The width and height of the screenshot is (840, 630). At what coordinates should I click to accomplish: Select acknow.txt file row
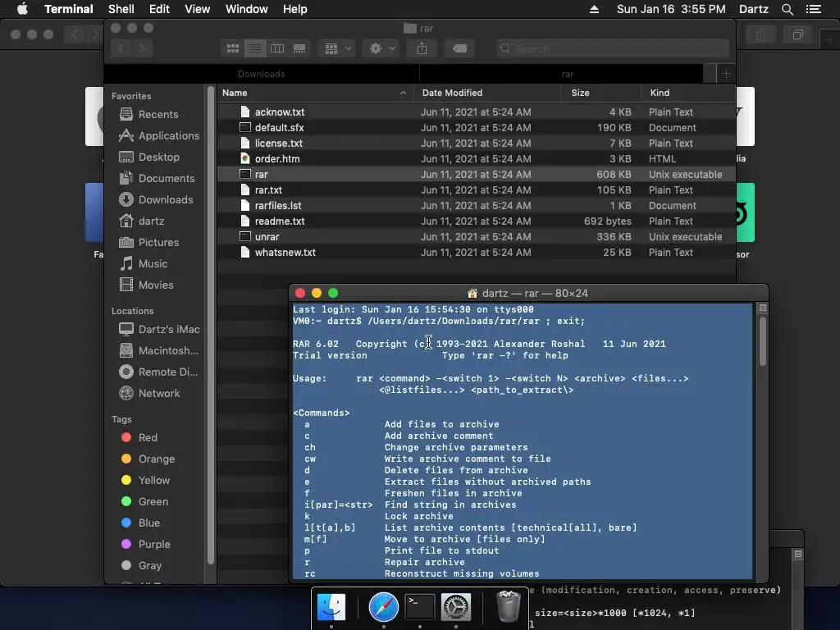(477, 112)
